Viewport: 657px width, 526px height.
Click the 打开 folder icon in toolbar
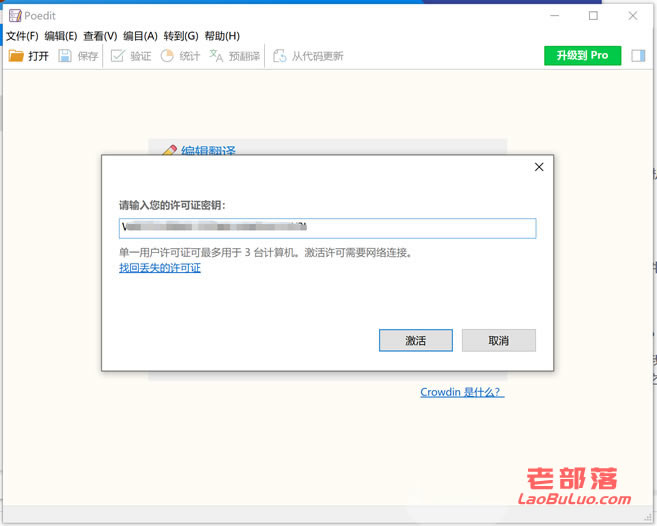pos(16,56)
